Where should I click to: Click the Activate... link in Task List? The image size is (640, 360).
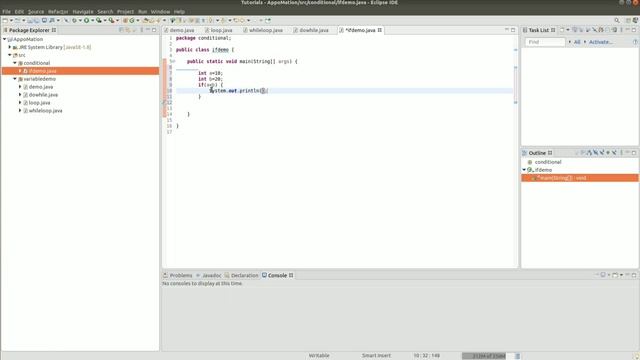click(600, 42)
